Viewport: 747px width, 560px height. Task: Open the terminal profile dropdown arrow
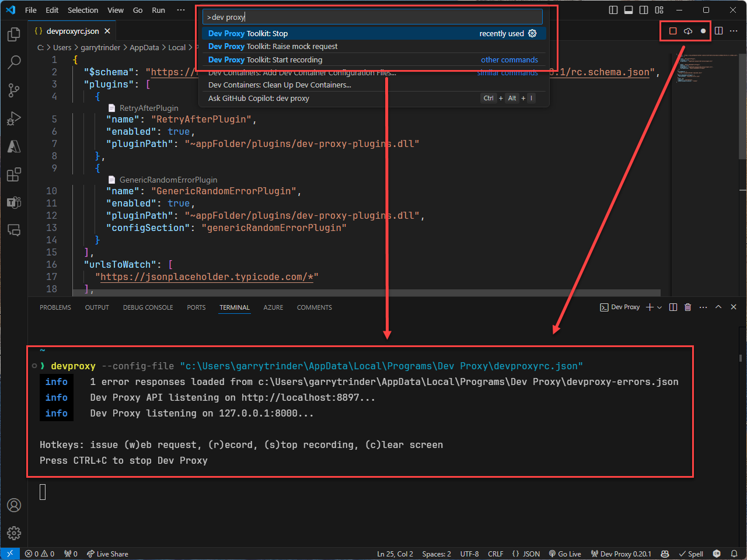coord(659,307)
